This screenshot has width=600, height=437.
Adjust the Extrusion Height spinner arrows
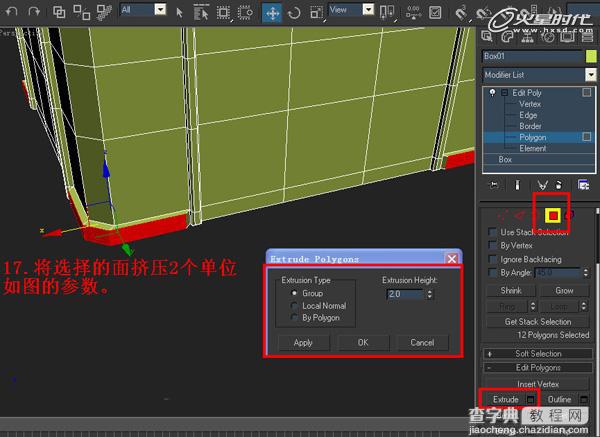[x=430, y=294]
